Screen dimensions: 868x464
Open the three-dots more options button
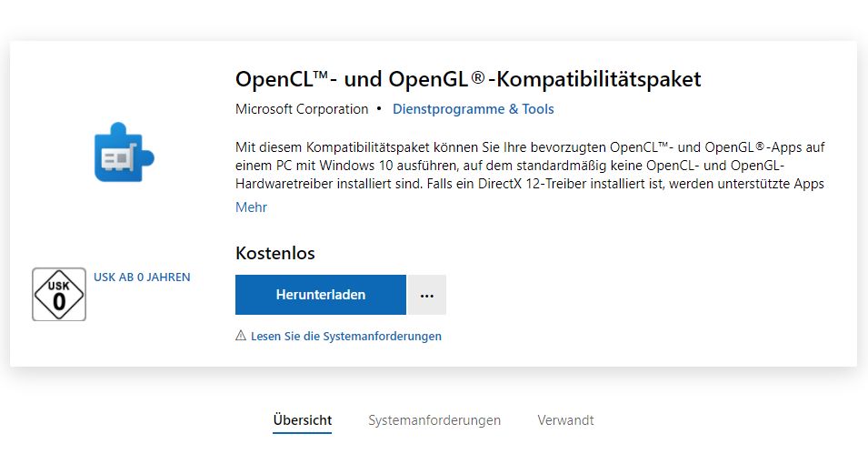(x=427, y=295)
